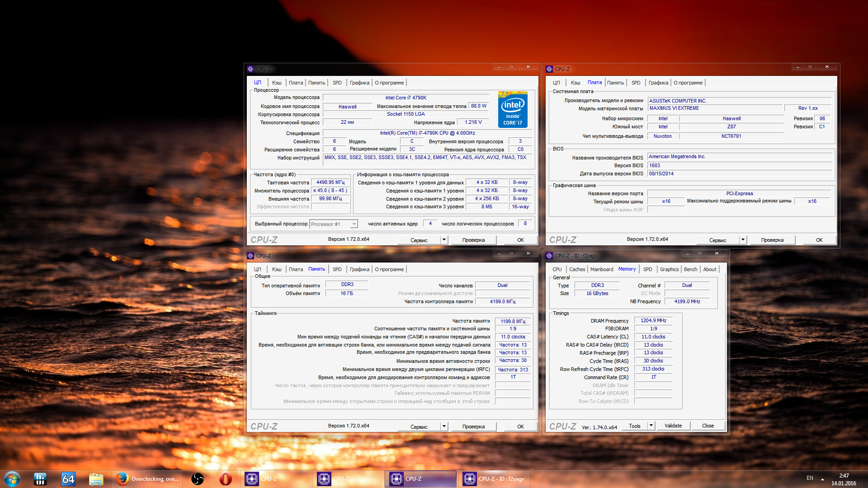This screenshot has height=488, width=868.
Task: Click the x 45.0 ( 8 - 45 ) multiplier value
Action: click(330, 191)
